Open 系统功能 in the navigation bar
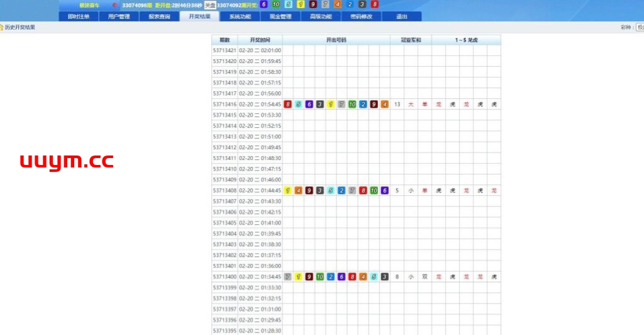This screenshot has width=644, height=335. coord(240,16)
